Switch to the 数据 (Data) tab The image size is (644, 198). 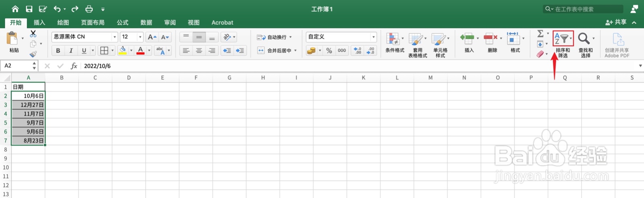(x=146, y=23)
